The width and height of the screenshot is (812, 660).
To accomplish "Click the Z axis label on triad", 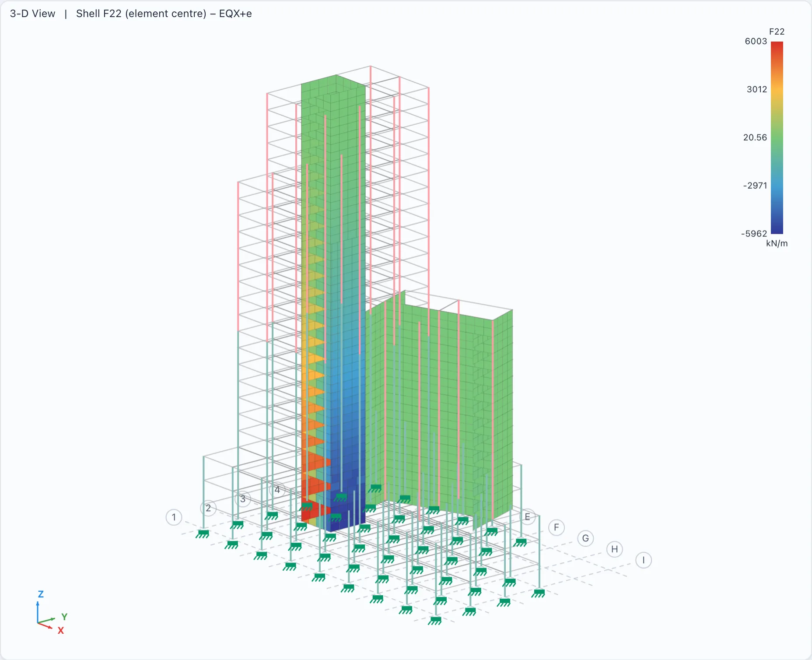I will 41,594.
